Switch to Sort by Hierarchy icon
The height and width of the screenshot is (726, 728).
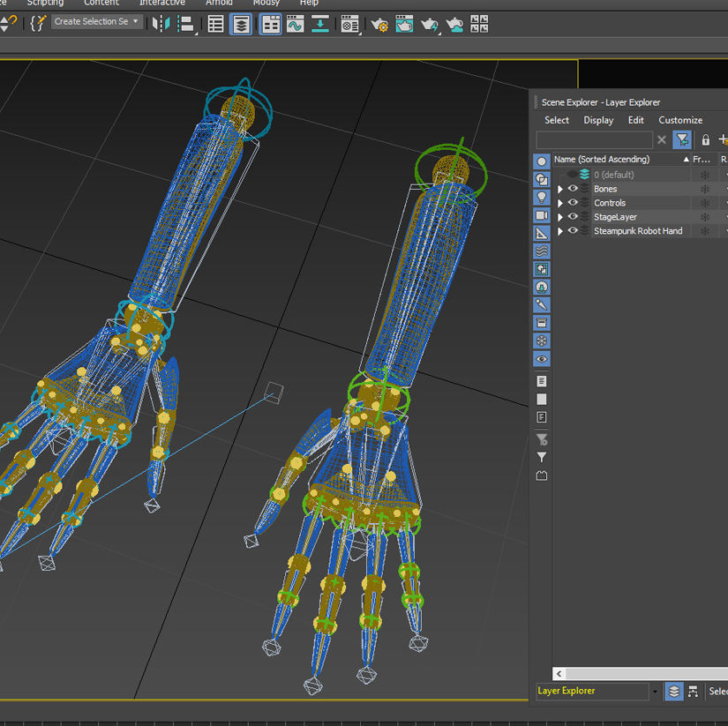point(693,692)
